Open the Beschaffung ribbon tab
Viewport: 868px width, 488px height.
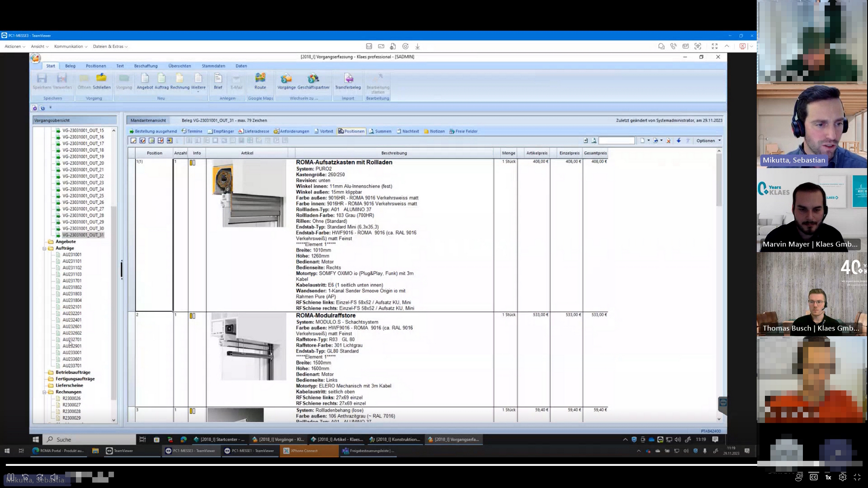[x=146, y=66]
